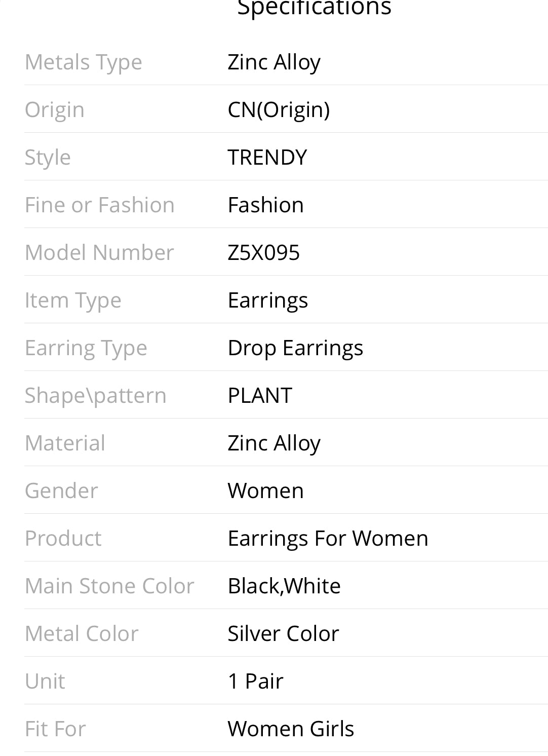
Task: Select the CN(Origin) value
Action: coord(279,110)
